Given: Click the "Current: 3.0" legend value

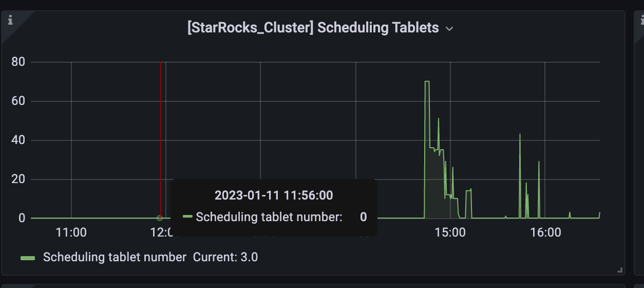Looking at the screenshot, I should (x=225, y=257).
